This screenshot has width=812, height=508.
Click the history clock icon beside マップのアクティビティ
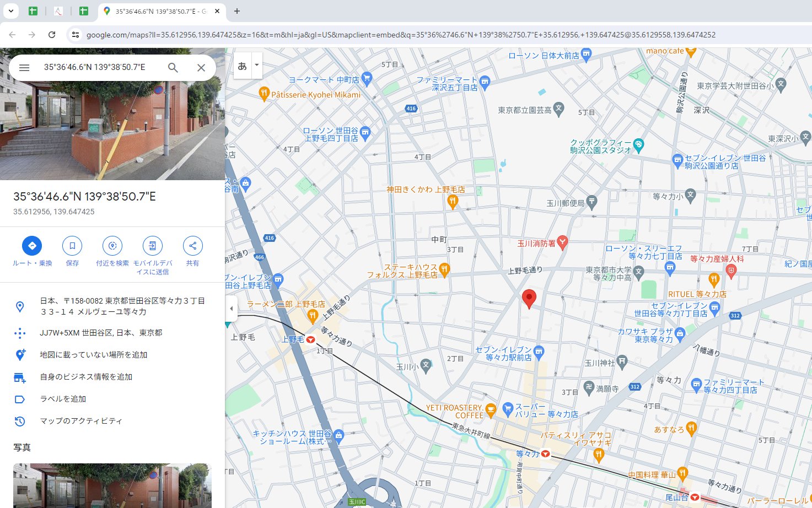point(20,421)
